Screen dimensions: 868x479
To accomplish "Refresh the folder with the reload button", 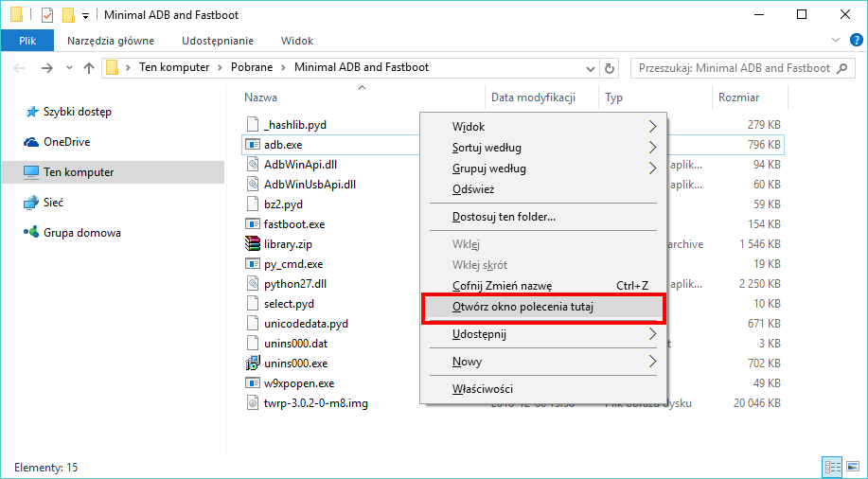I will (610, 68).
